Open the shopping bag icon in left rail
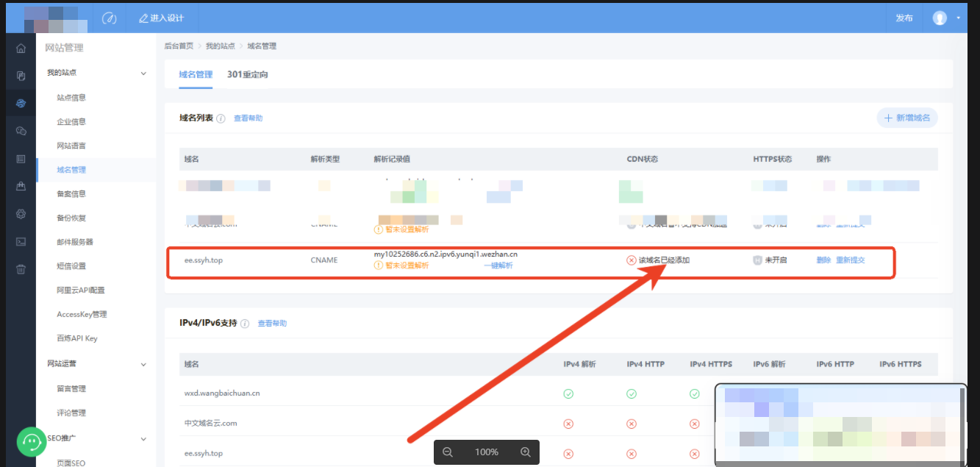The width and height of the screenshot is (980, 467). point(21,186)
